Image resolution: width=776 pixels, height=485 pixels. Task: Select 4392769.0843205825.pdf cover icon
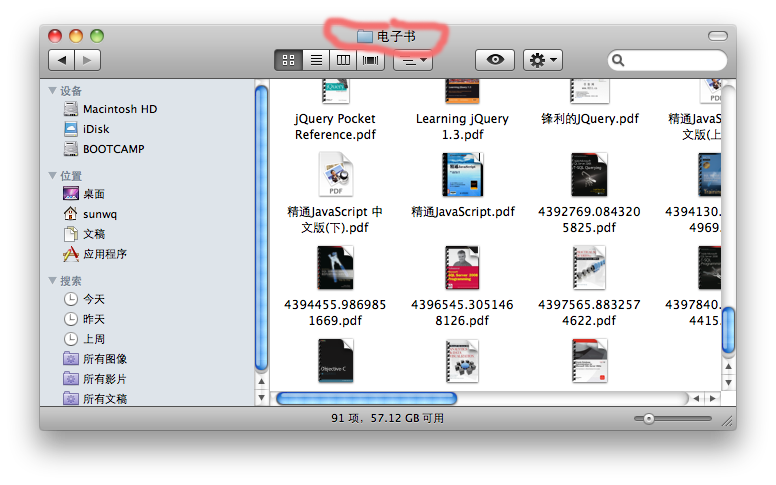pyautogui.click(x=589, y=175)
